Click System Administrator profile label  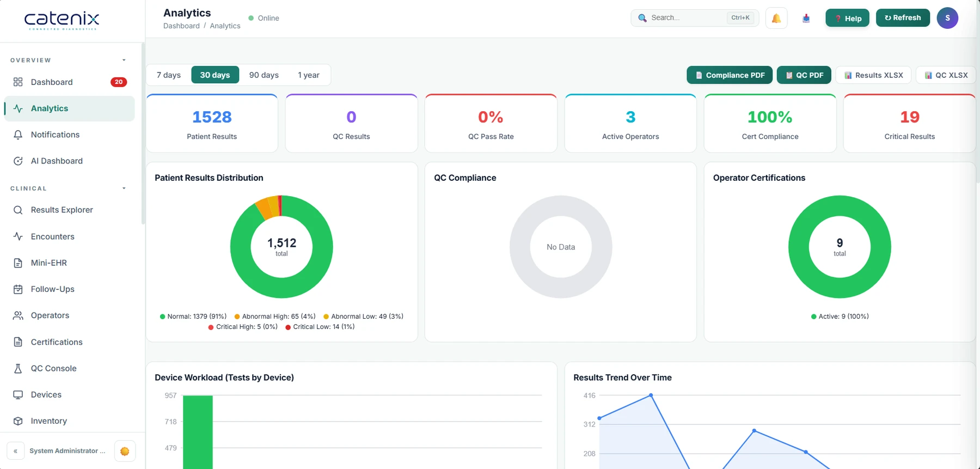pos(68,451)
